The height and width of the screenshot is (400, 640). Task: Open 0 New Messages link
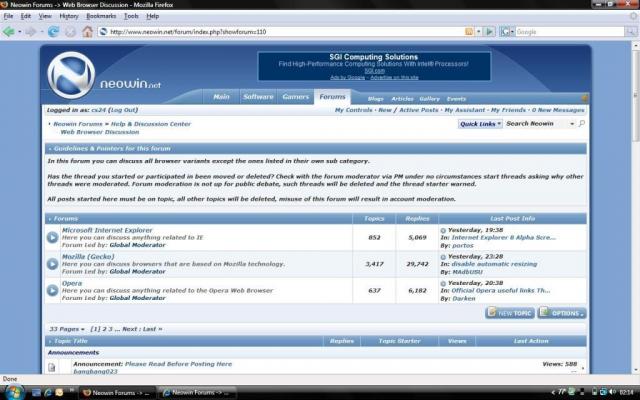click(x=558, y=110)
